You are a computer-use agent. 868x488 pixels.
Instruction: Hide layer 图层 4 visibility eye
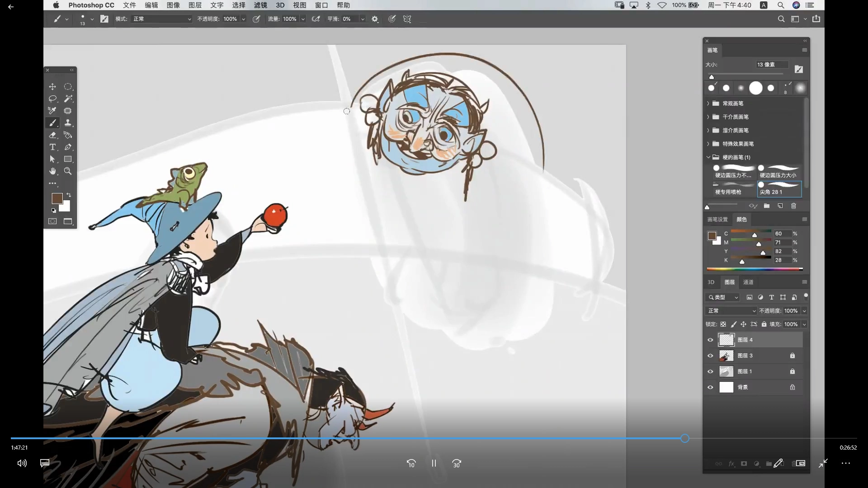710,340
